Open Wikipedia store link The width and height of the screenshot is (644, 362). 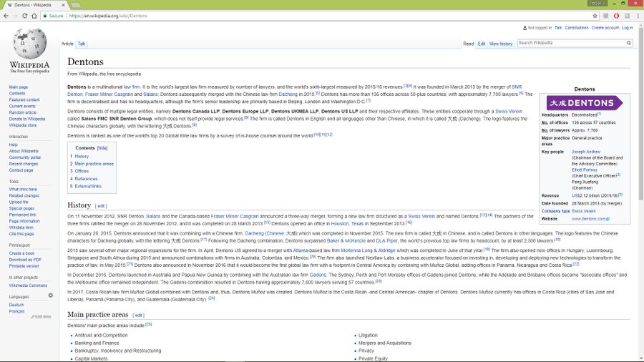(x=23, y=125)
